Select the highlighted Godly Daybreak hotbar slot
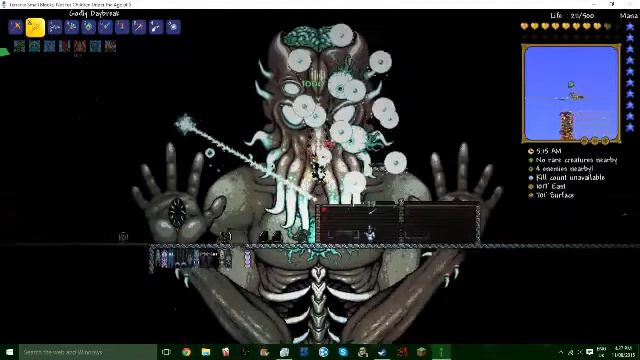 (35, 27)
